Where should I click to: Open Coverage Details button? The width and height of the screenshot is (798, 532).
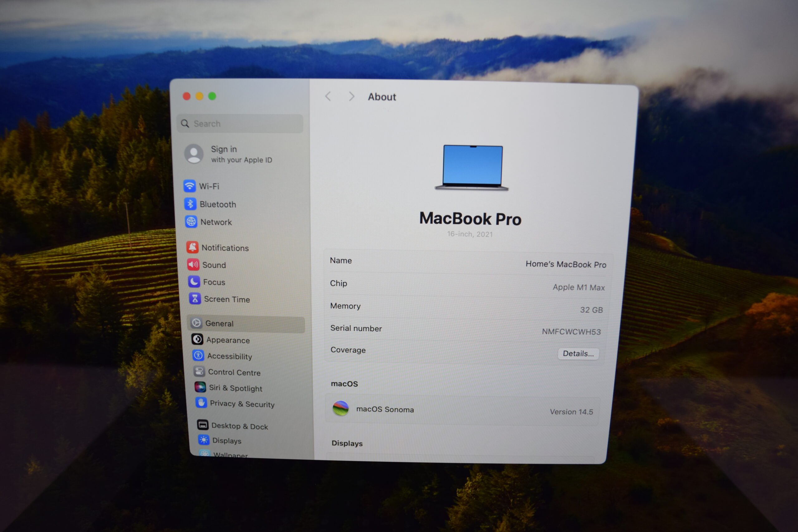tap(578, 353)
